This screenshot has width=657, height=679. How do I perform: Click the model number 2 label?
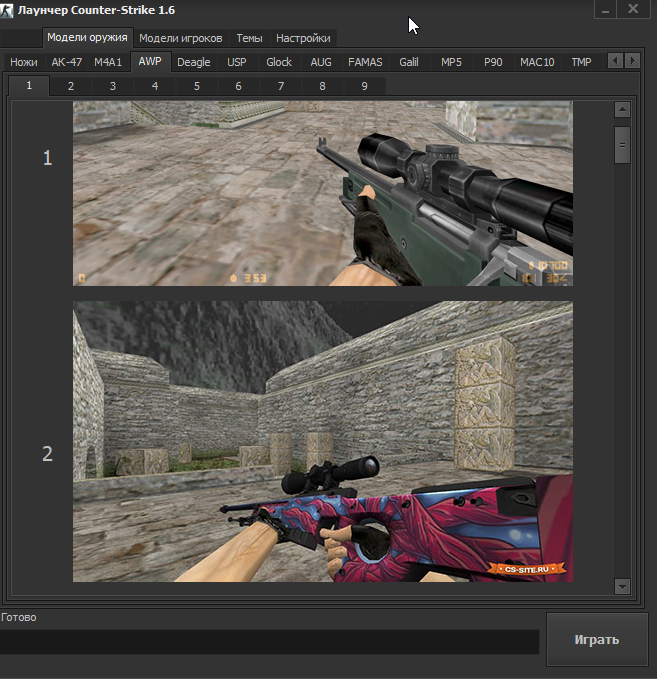pyautogui.click(x=47, y=454)
